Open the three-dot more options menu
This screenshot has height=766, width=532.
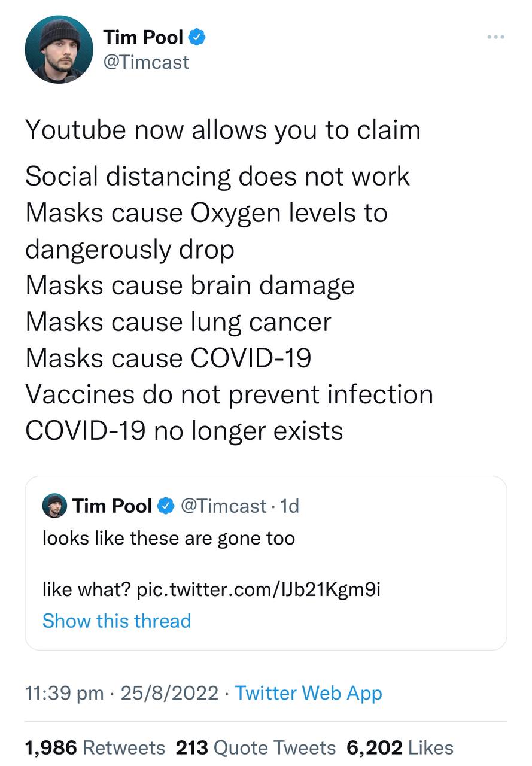click(495, 38)
